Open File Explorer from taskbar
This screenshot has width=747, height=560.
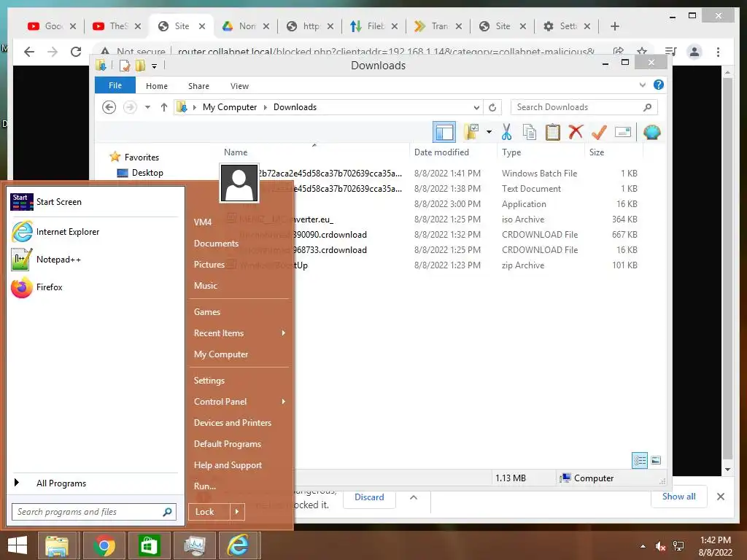[57, 545]
